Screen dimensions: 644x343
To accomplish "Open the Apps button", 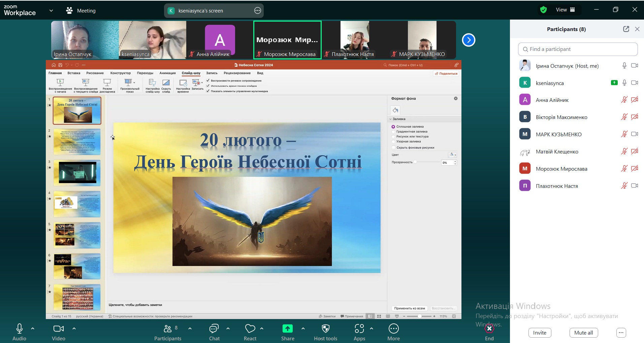I will [359, 332].
